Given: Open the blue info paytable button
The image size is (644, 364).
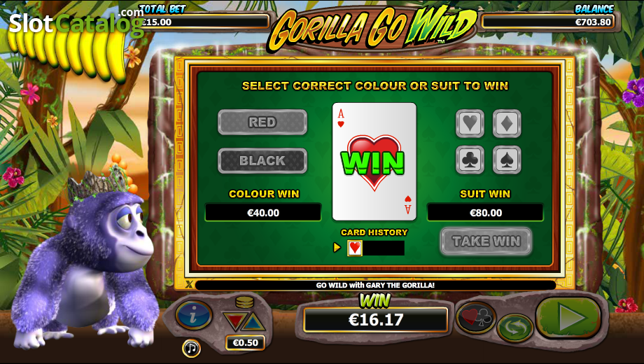Looking at the screenshot, I should pos(193,316).
